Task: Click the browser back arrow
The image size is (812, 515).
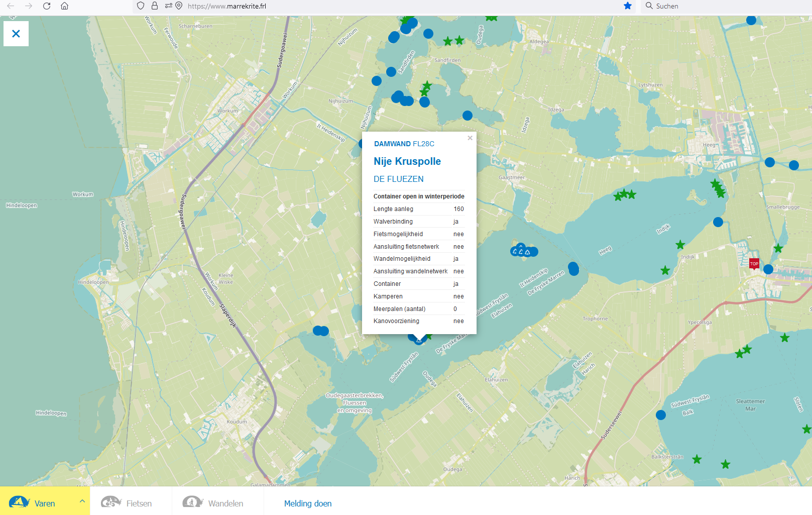Action: tap(11, 6)
